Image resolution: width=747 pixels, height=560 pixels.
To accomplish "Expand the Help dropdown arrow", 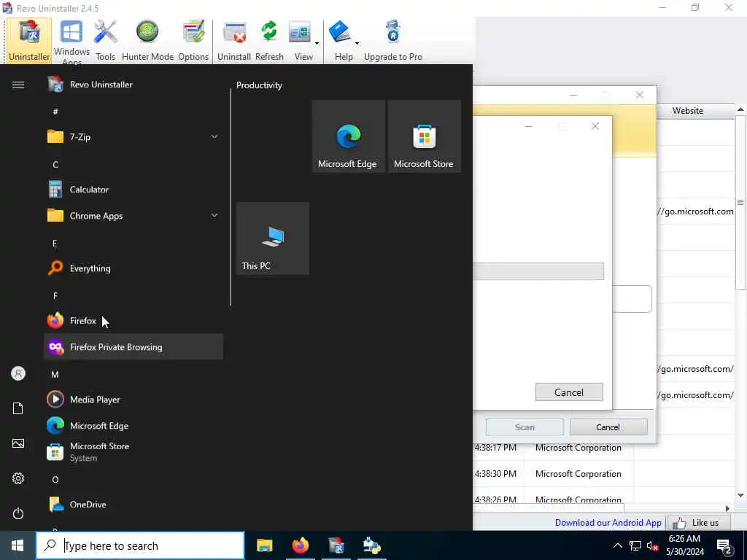I will [x=357, y=44].
